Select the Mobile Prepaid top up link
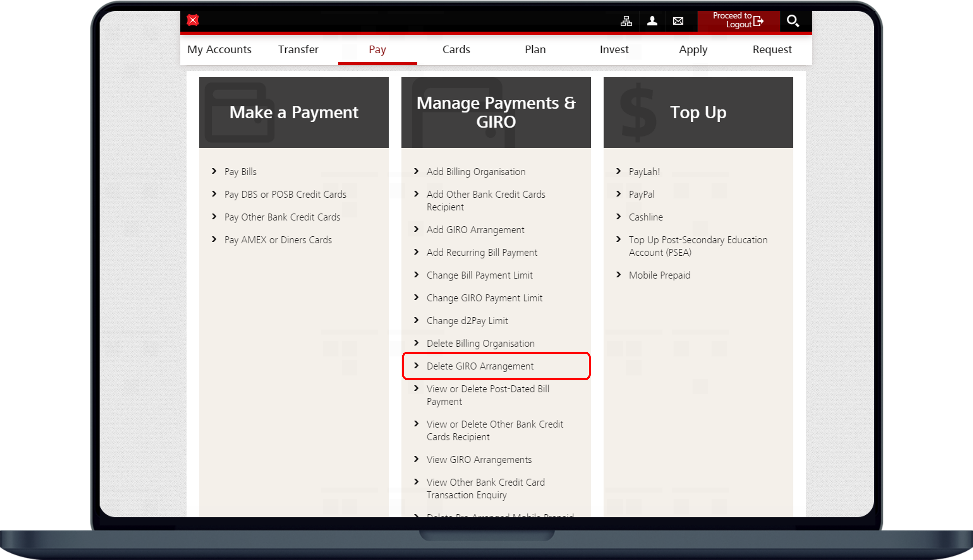The width and height of the screenshot is (973, 560). (x=659, y=275)
